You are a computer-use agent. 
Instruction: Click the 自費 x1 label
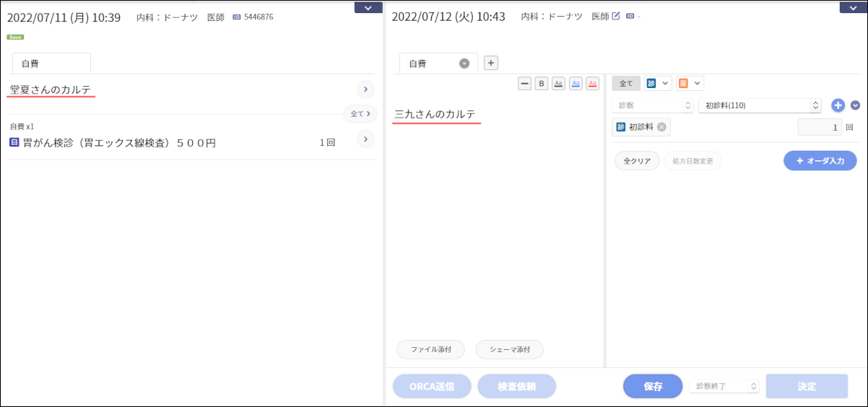[22, 126]
